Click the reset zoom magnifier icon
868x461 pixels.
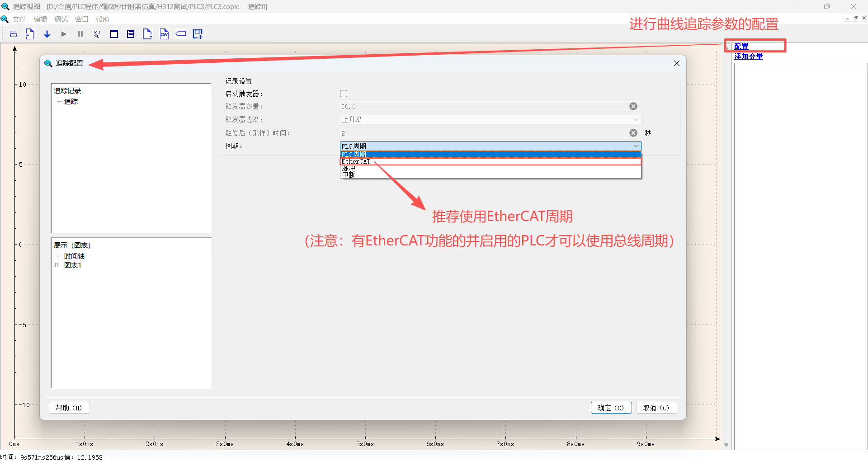[x=97, y=34]
